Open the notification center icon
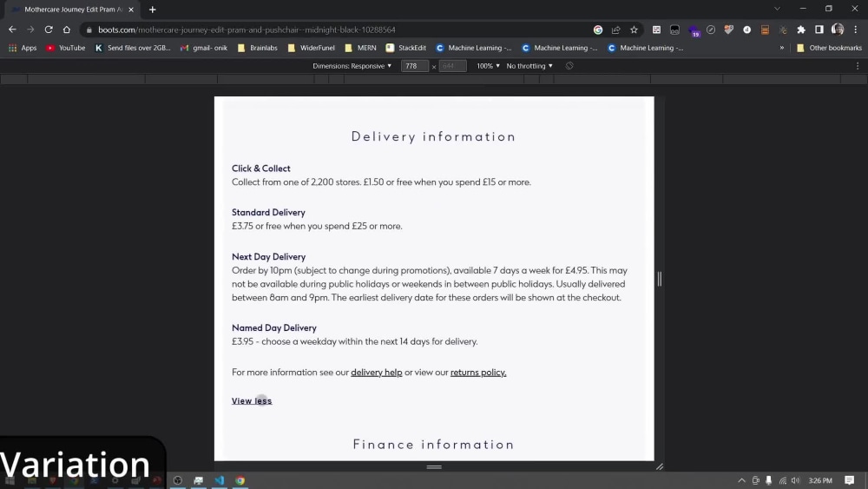868x489 pixels. pos(849,480)
